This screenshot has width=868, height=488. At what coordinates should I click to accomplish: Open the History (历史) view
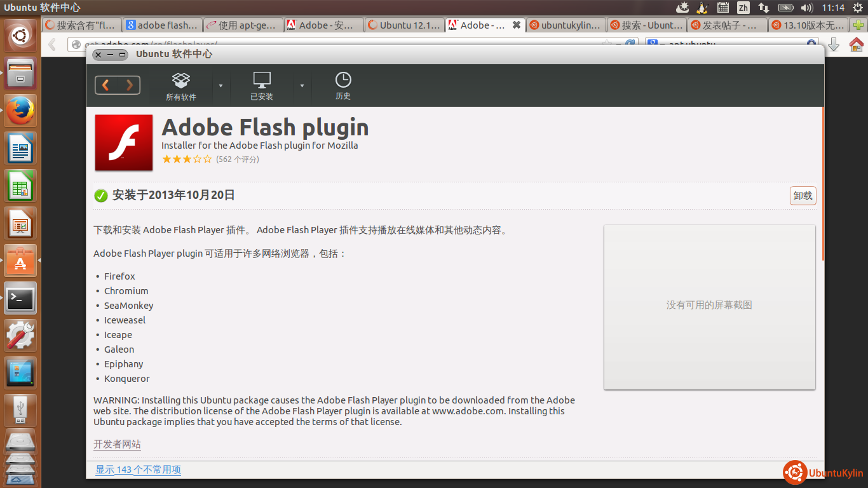pos(343,86)
